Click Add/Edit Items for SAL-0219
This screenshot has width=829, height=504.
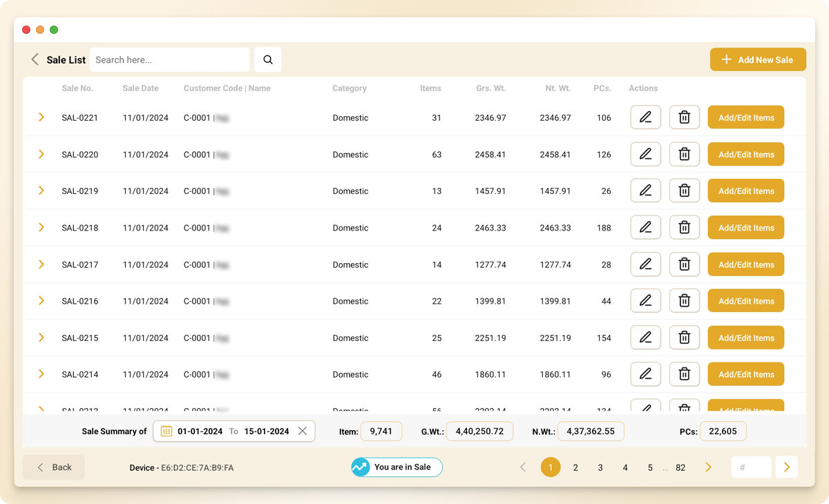745,191
